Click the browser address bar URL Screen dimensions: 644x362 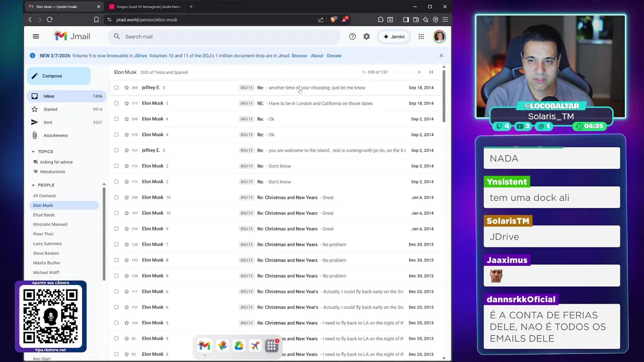pos(146,20)
